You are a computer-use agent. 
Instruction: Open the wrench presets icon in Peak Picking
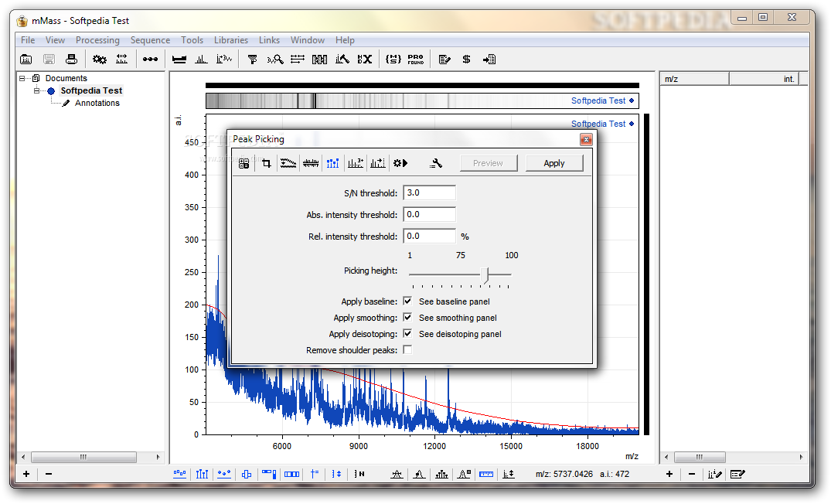pyautogui.click(x=436, y=163)
